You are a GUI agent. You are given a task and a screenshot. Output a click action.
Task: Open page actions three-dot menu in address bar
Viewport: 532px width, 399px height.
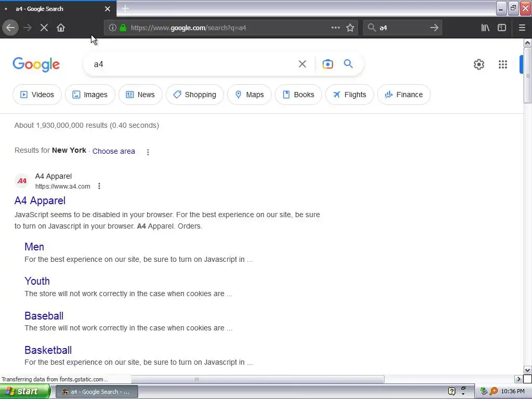point(335,28)
